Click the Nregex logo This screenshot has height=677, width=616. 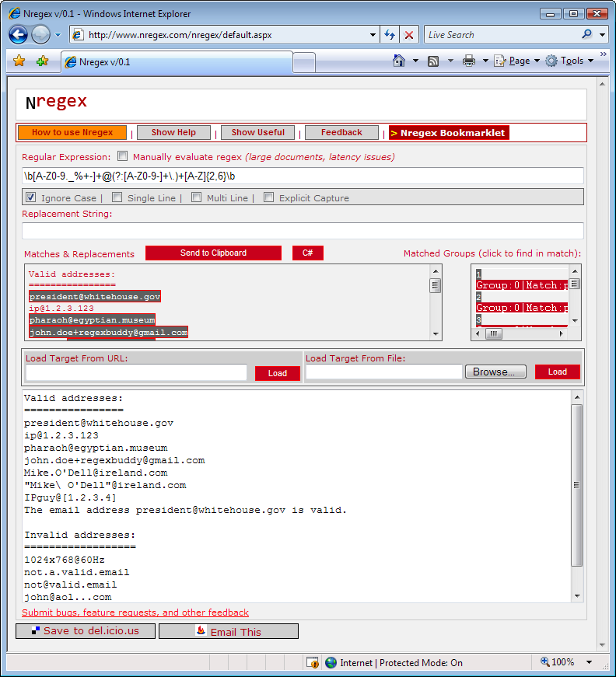point(56,102)
